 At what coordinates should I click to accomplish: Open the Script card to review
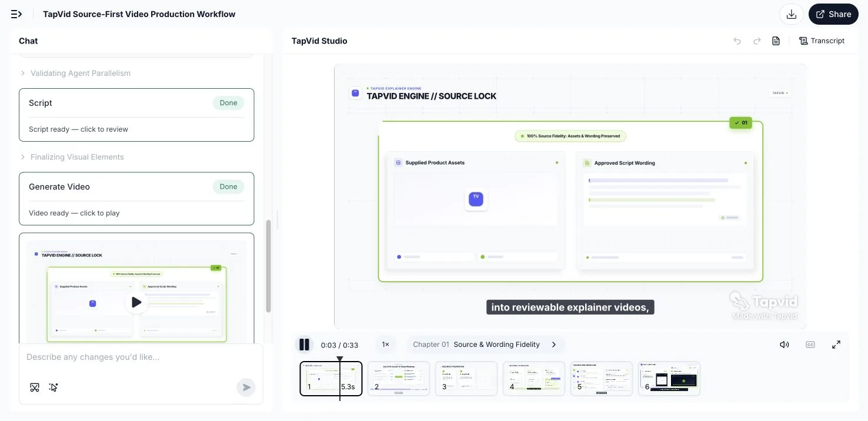[x=136, y=115]
